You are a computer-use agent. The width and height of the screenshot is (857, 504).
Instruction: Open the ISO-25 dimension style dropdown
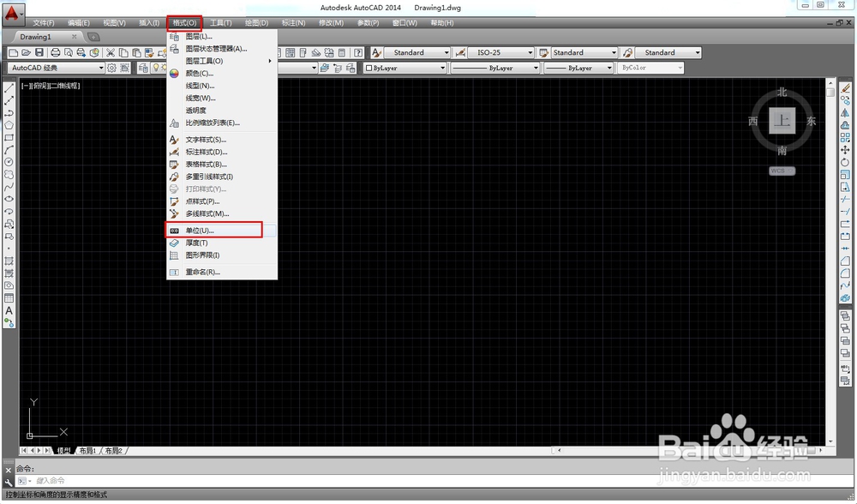point(501,52)
